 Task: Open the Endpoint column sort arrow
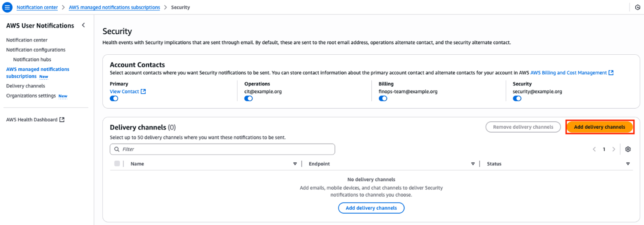(x=473, y=164)
